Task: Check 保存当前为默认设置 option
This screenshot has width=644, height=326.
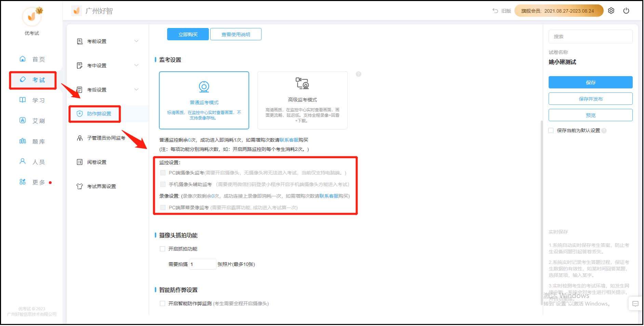Action: [551, 130]
